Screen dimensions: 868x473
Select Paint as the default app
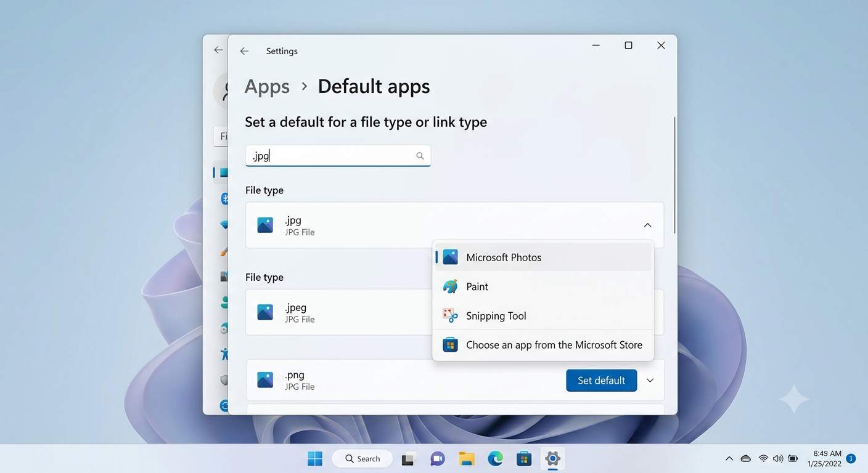(x=543, y=286)
